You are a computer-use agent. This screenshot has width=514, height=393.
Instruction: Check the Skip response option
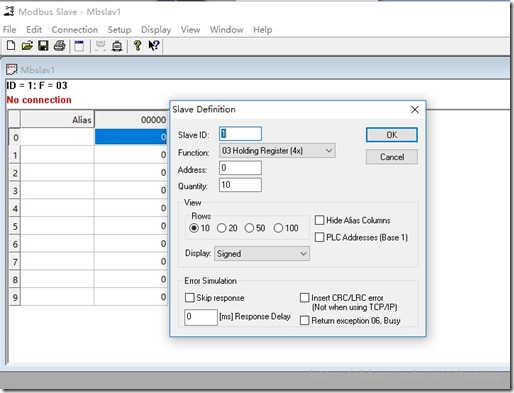(190, 298)
